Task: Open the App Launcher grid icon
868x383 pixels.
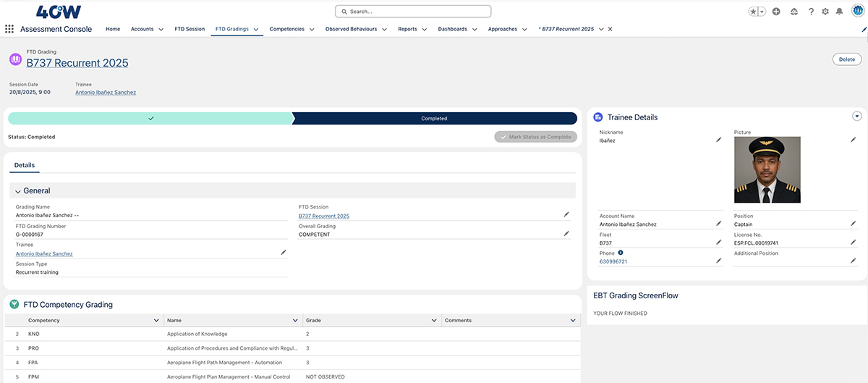Action: click(x=9, y=29)
